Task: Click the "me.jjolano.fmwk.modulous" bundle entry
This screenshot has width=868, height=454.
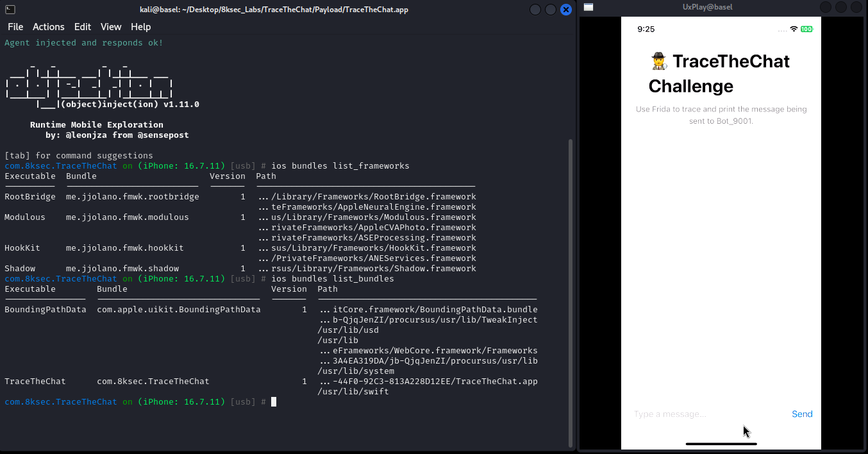Action: (x=128, y=217)
